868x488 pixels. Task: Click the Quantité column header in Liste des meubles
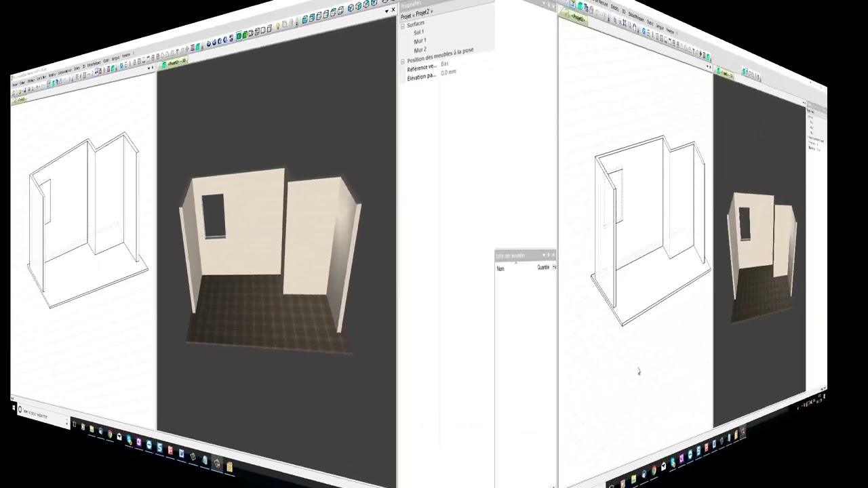point(543,267)
